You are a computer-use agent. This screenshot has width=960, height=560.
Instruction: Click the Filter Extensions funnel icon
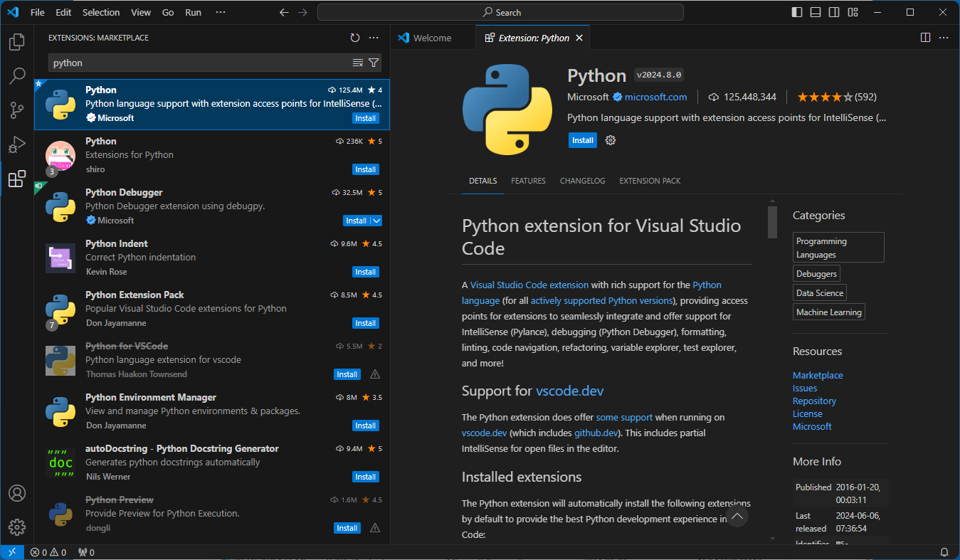click(x=374, y=63)
